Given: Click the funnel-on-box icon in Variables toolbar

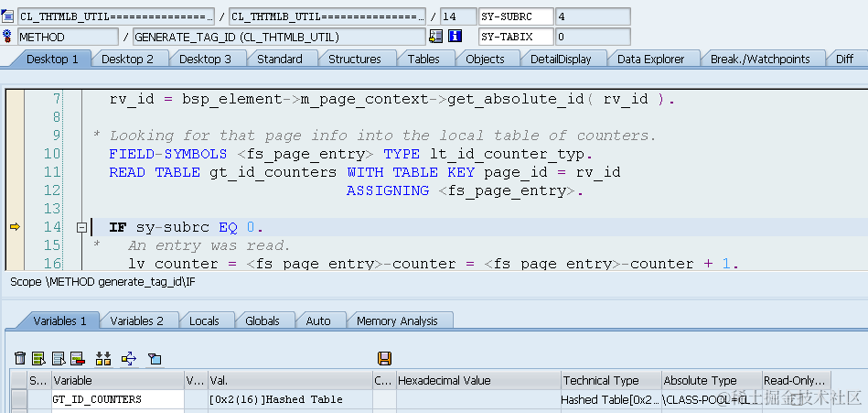Looking at the screenshot, I should [x=155, y=359].
